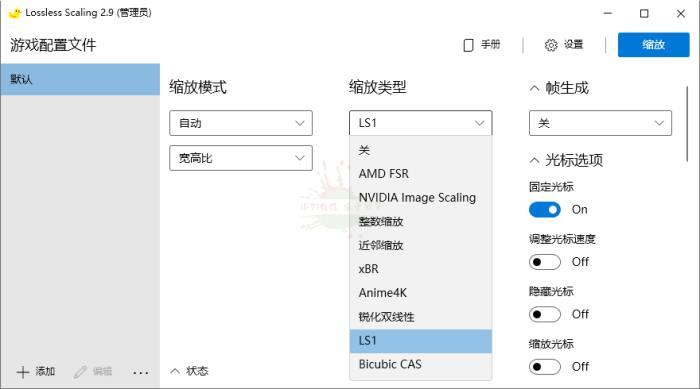Open the 帧生成 dropdown set to 关
Screen dimensions: 700x389
600,123
